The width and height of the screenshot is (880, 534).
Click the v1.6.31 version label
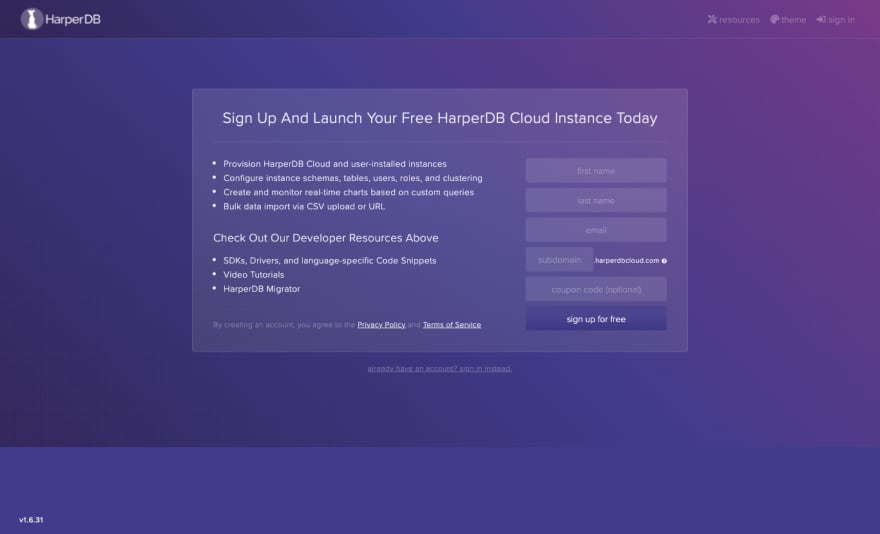[x=31, y=520]
